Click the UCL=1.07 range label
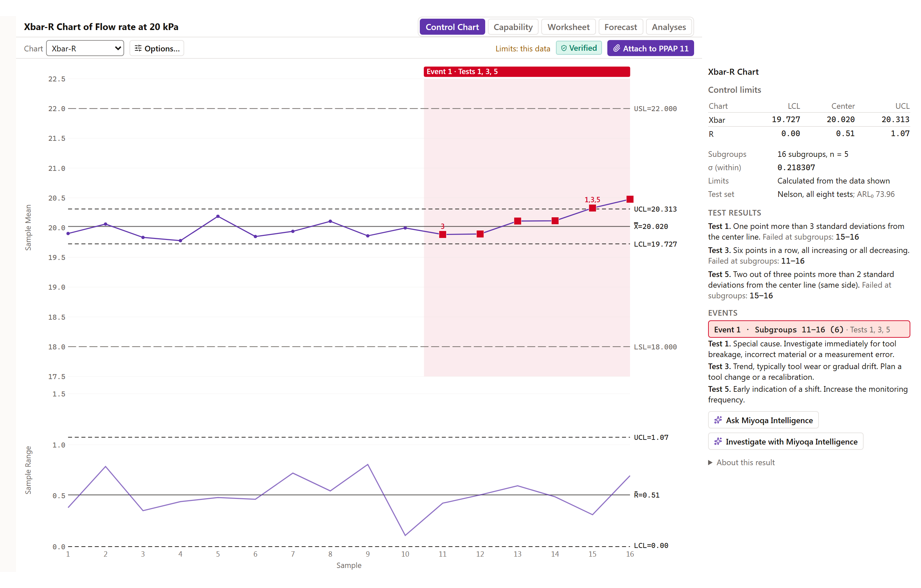921x588 pixels. [651, 437]
